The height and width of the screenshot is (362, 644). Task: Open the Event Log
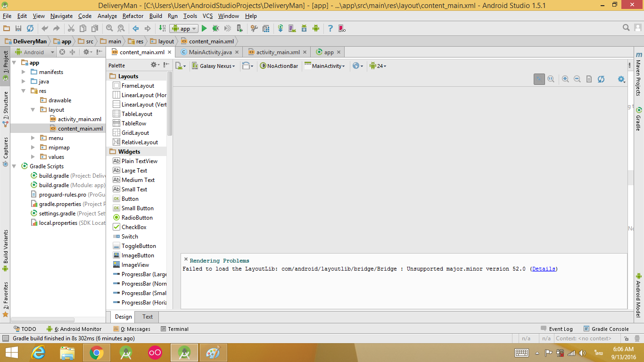click(556, 329)
